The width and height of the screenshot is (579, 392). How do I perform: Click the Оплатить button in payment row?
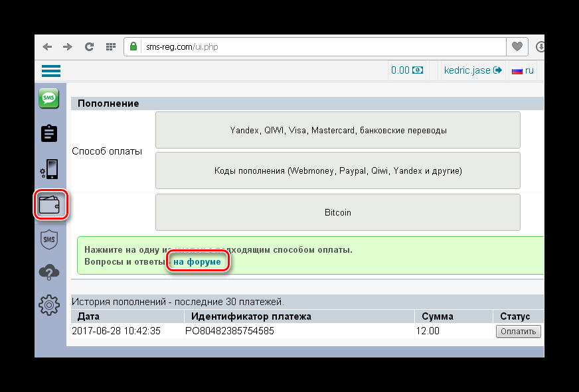click(x=519, y=331)
